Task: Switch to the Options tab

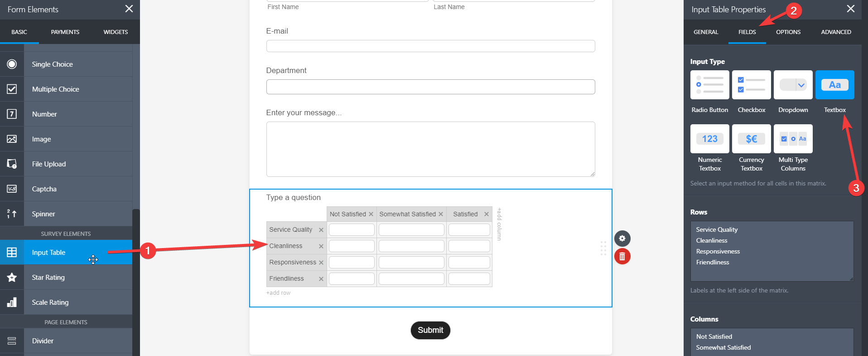Action: click(788, 32)
